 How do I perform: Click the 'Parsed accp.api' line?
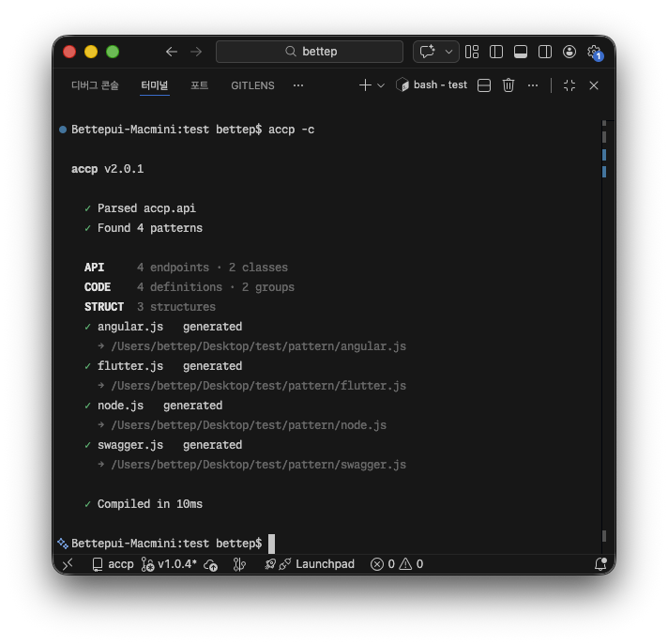[146, 208]
